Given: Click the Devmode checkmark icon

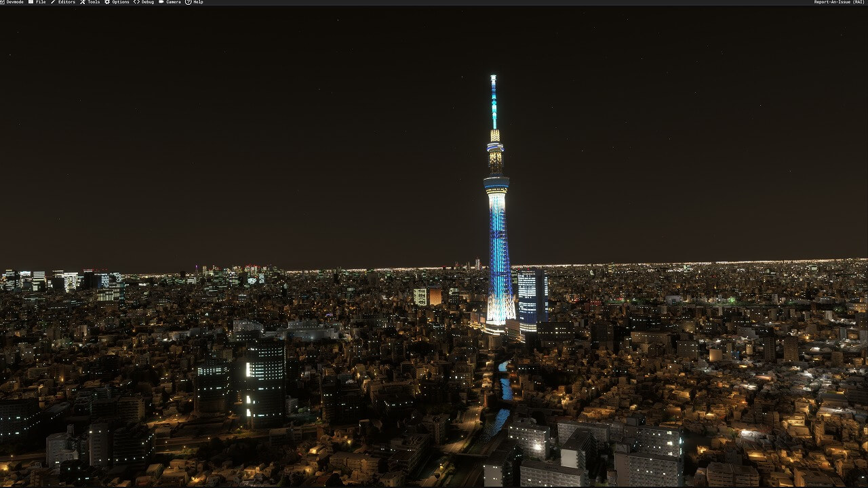Looking at the screenshot, I should (x=3, y=2).
